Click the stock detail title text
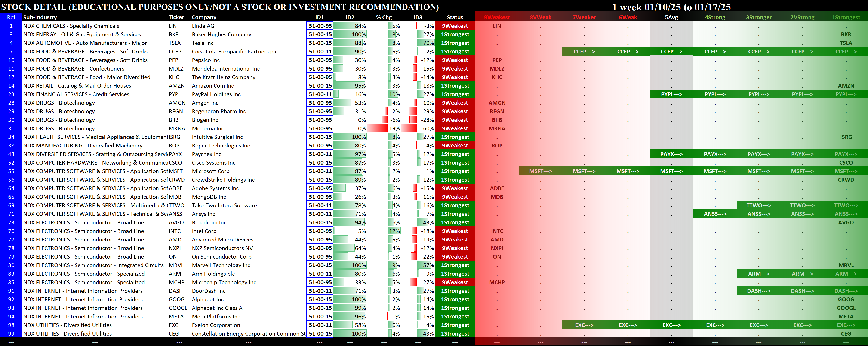The width and height of the screenshot is (868, 346). coord(220,7)
